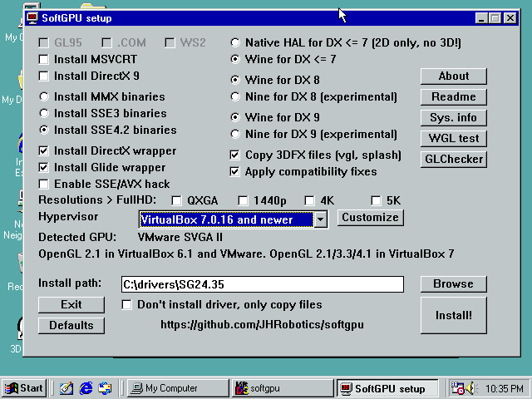Click the Exit button
Viewport: 532px width, 399px height.
coord(71,305)
